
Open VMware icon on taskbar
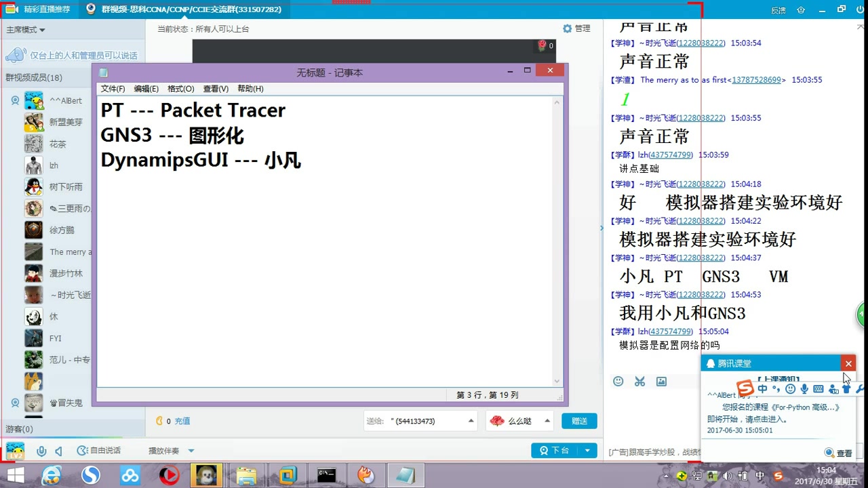(288, 476)
